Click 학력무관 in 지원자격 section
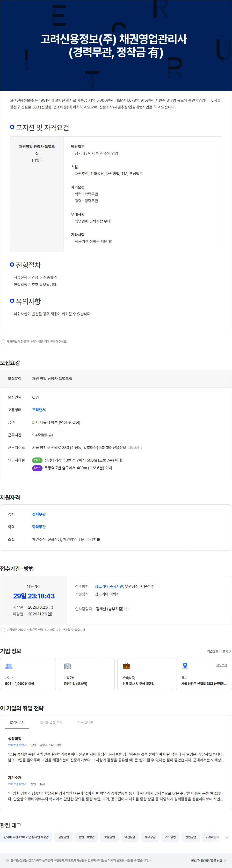This screenshot has height=868, width=232. 39,526
